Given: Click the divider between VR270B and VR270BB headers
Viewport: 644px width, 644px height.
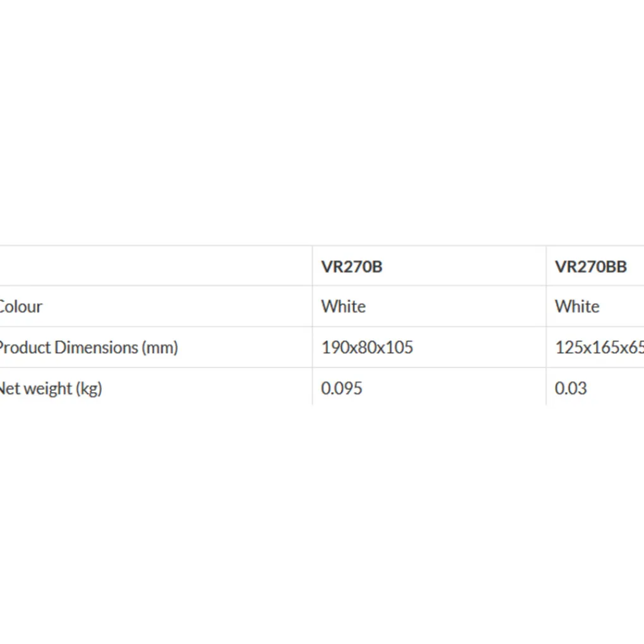Looking at the screenshot, I should [x=546, y=266].
